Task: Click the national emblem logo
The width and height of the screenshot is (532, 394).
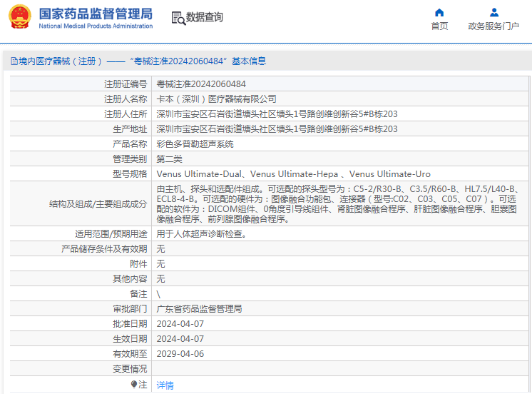Action: tap(20, 16)
